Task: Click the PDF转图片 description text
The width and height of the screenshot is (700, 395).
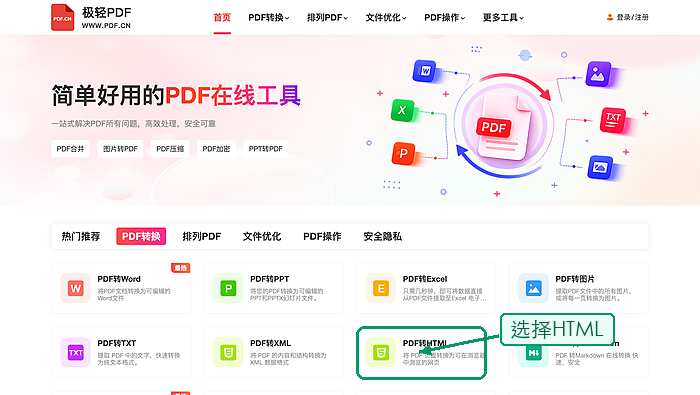Action: click(x=594, y=295)
